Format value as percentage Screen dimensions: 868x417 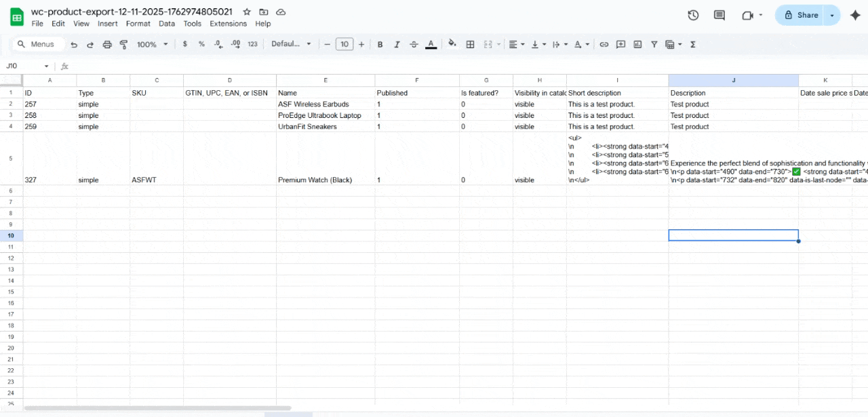(201, 44)
